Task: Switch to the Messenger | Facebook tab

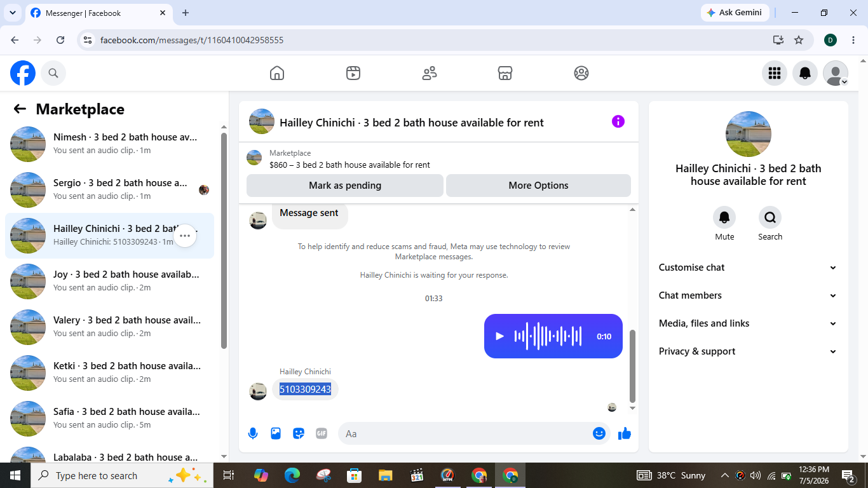Action: [x=98, y=13]
